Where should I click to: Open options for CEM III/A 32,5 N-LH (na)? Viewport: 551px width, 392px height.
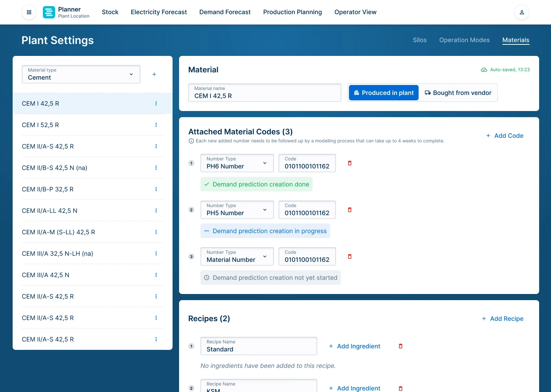156,253
